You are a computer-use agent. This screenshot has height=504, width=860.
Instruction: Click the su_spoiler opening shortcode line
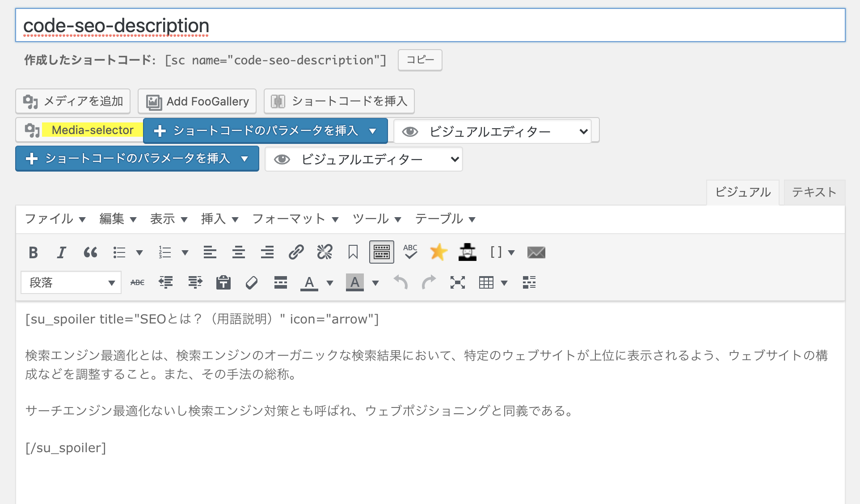point(202,319)
